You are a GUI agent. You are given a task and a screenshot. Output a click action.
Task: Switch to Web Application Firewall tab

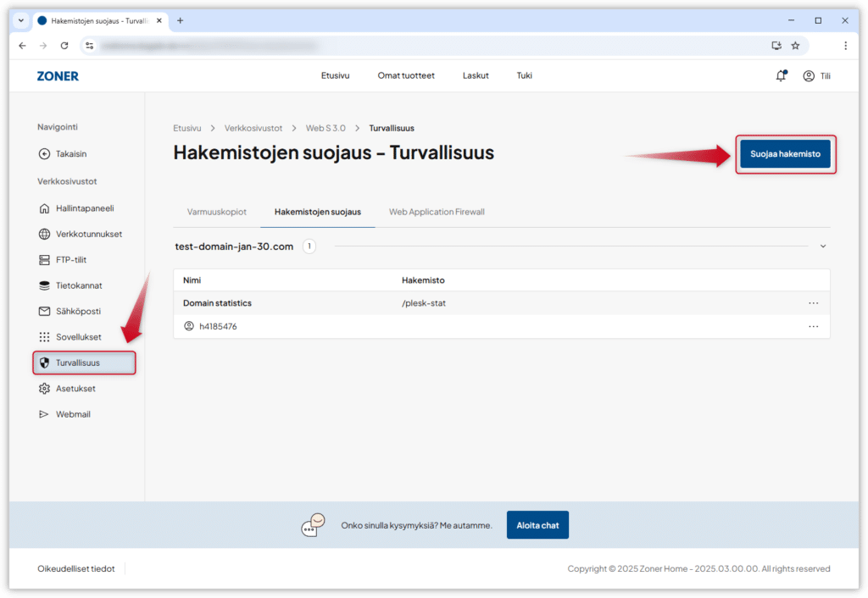tap(437, 212)
